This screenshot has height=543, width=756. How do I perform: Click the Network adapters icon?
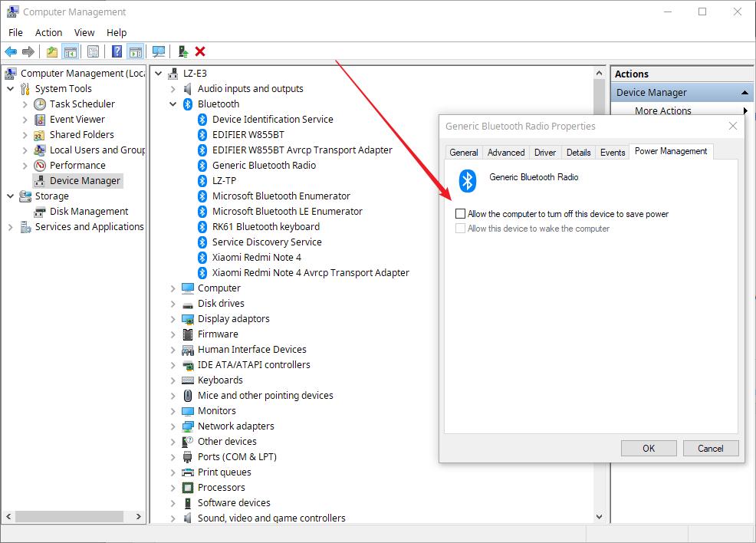188,426
